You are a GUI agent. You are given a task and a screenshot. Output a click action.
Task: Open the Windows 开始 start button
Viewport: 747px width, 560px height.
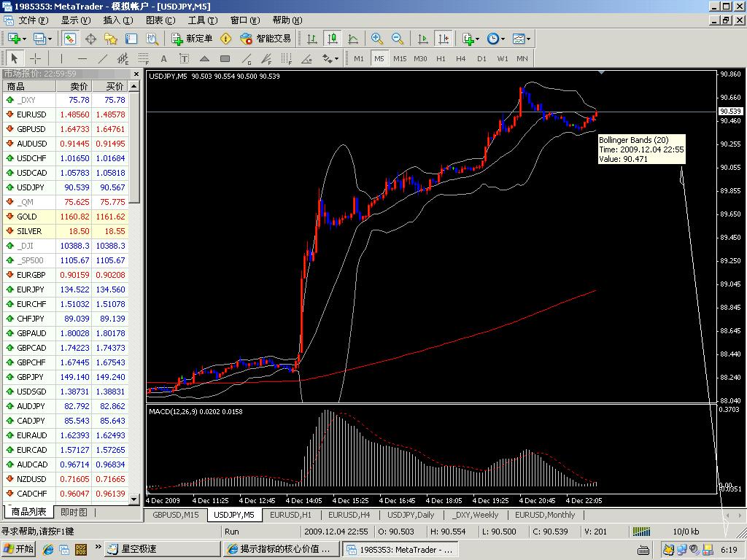pos(18,549)
